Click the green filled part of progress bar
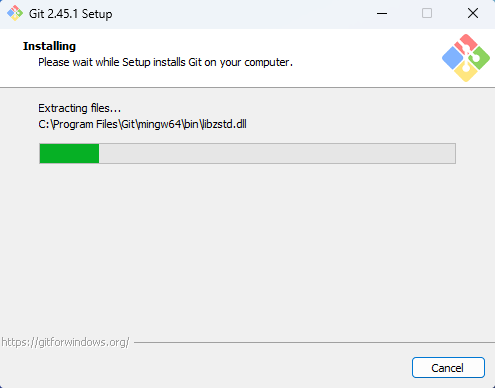 click(x=69, y=153)
